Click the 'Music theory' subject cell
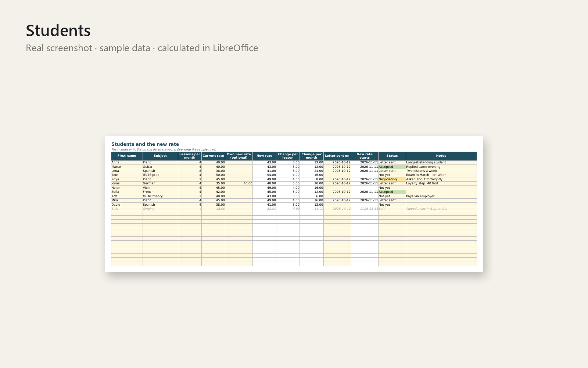Viewport: 588px width, 368px height. tap(160, 197)
